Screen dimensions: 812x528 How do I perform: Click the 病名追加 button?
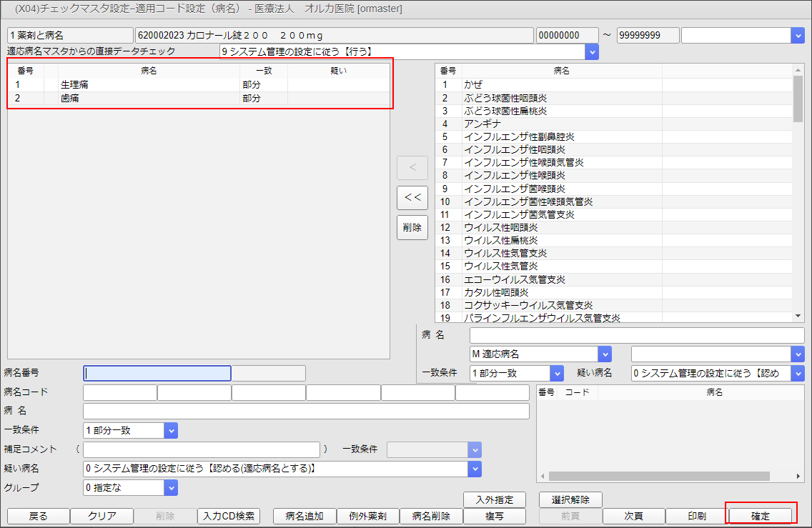pos(304,516)
